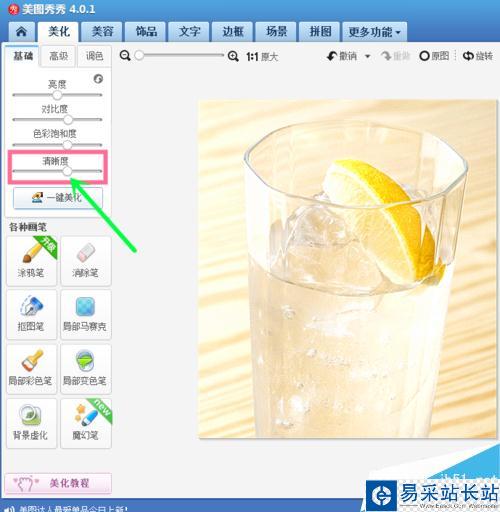Select the 抠图笔 cutout pen tool
Viewport: 500px width, 512px height.
(x=31, y=315)
